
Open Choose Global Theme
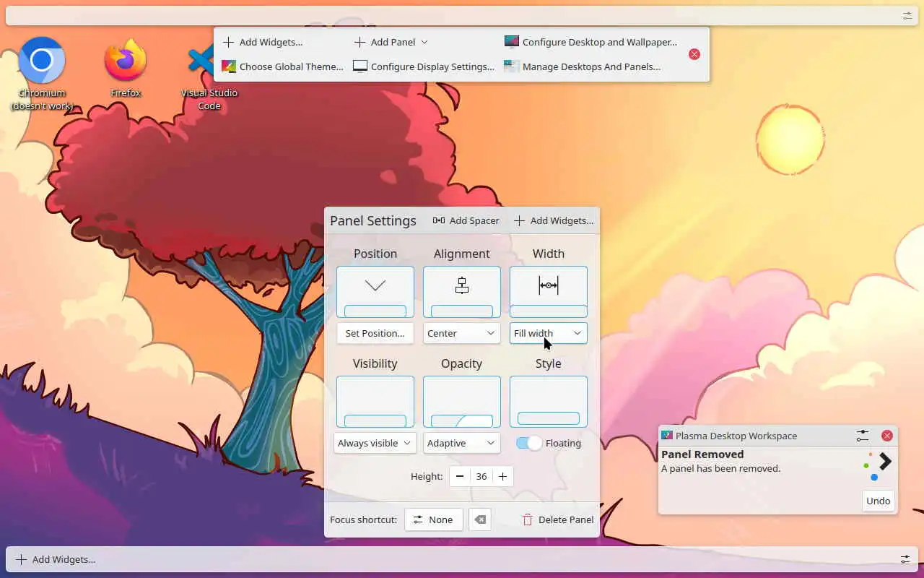pos(282,66)
